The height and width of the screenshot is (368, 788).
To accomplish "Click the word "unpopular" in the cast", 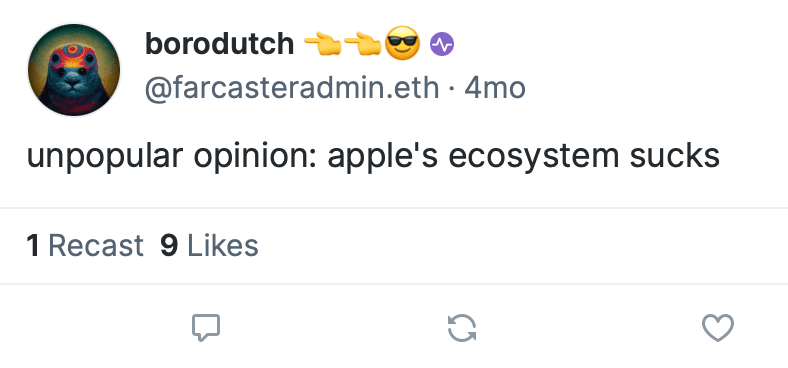I will 105,158.
